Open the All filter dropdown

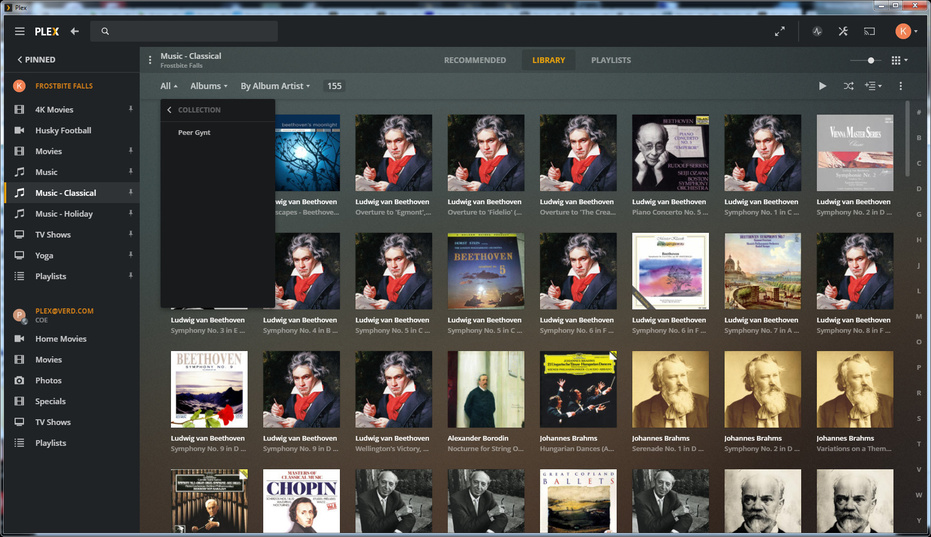click(169, 86)
